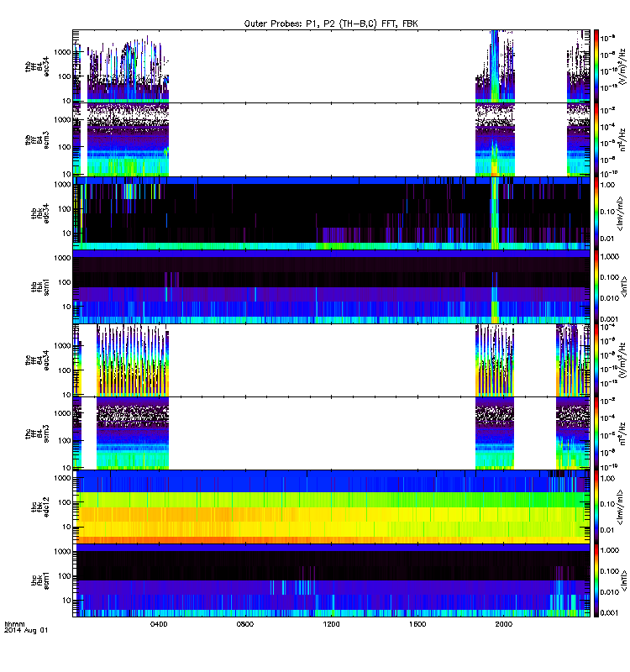Click the 0400 time axis label

[x=159, y=624]
